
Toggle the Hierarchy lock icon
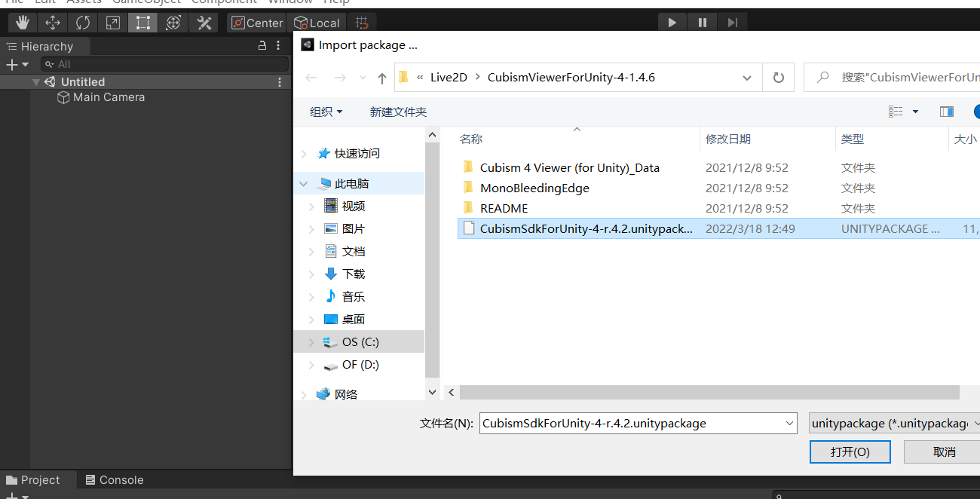(x=262, y=46)
